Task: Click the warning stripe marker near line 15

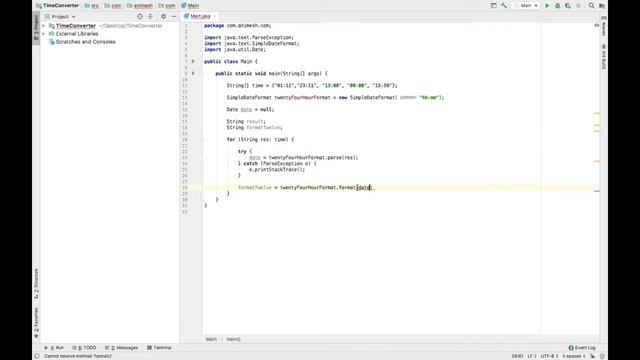Action: coord(596,113)
